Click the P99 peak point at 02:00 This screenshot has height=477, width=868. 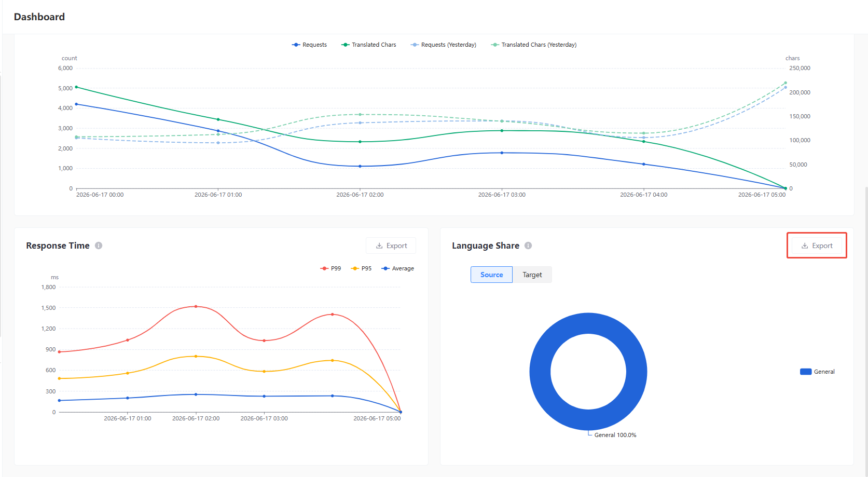coord(196,306)
